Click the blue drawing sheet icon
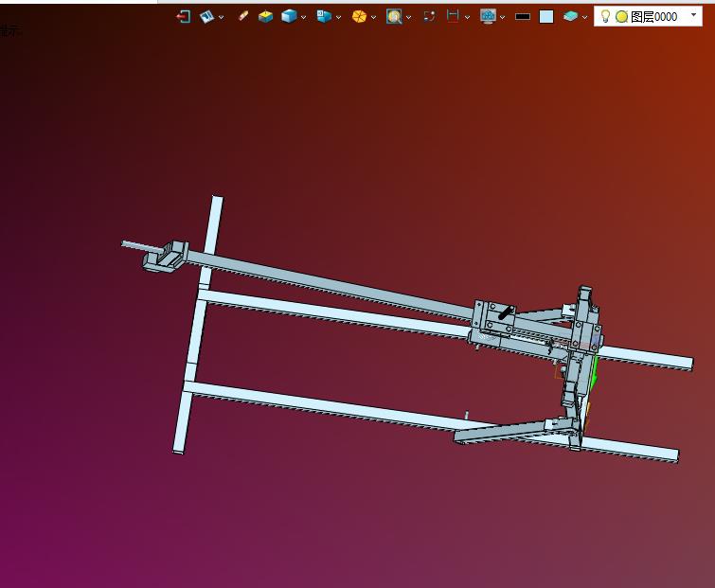Viewport: 715px width, 588px height. pyautogui.click(x=207, y=17)
